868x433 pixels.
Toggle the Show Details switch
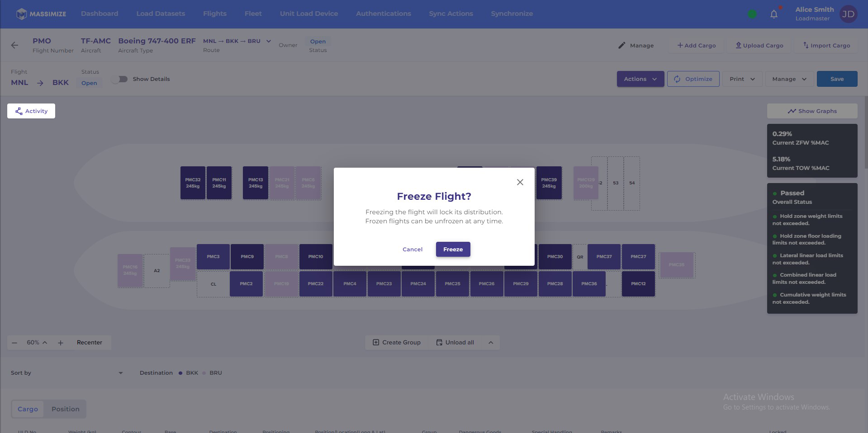tap(120, 79)
